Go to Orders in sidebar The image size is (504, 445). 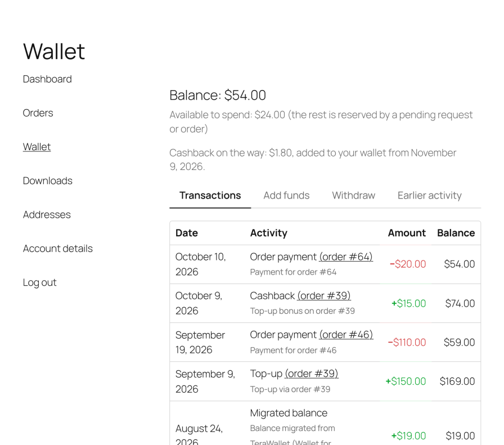38,113
